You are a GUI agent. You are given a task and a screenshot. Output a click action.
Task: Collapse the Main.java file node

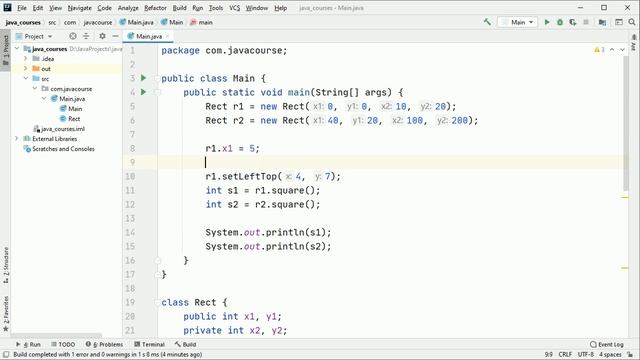click(44, 98)
